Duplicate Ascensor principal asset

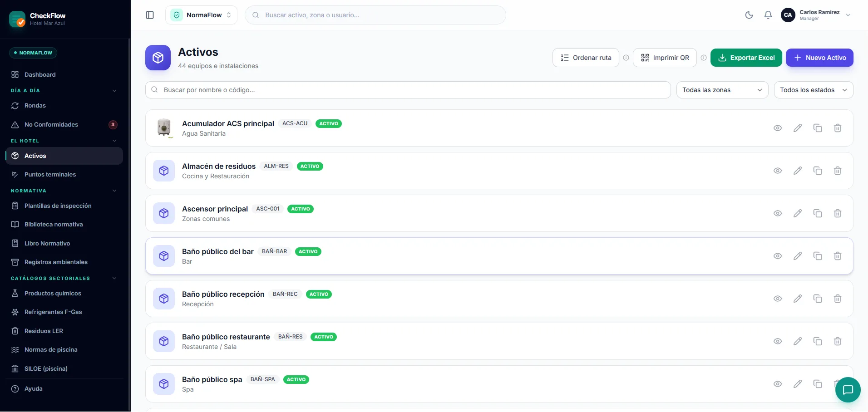pyautogui.click(x=818, y=213)
